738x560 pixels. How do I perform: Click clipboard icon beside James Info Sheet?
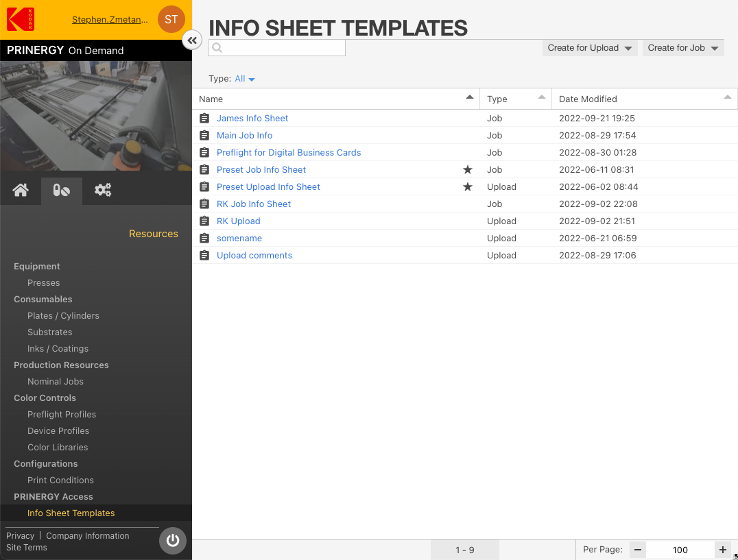click(204, 119)
